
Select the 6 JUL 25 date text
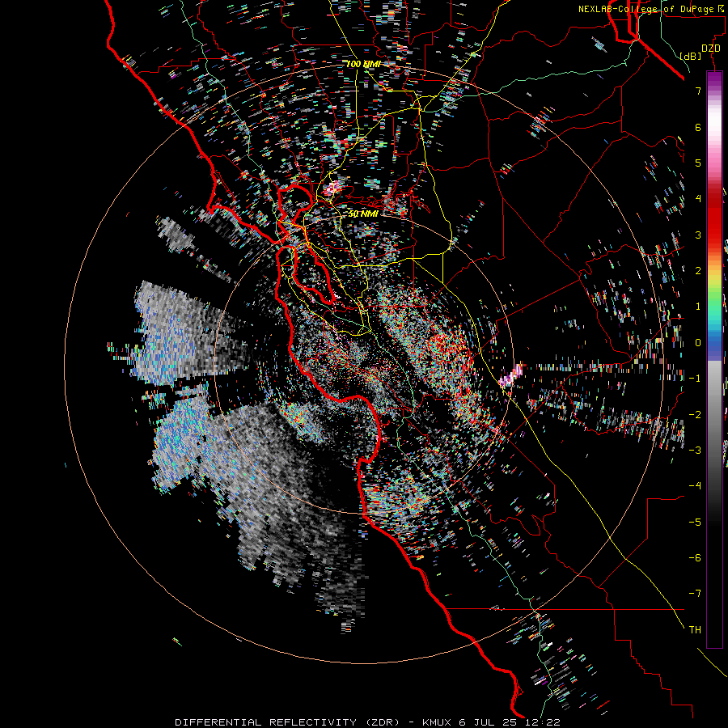click(490, 722)
